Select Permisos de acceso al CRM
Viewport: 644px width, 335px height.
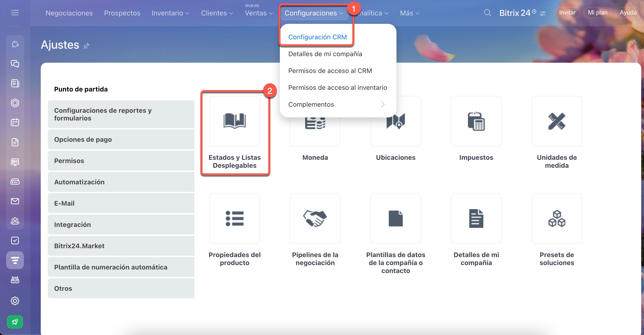330,71
